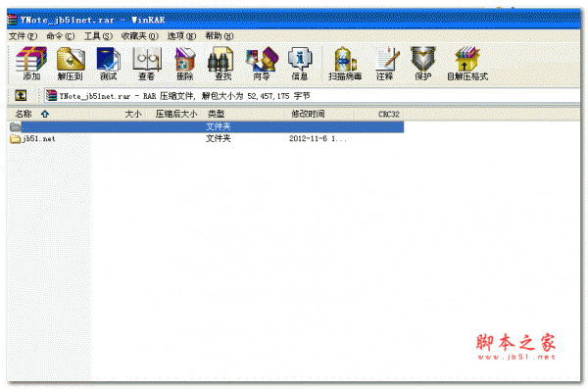Sort by Name (名称) column header

point(48,114)
